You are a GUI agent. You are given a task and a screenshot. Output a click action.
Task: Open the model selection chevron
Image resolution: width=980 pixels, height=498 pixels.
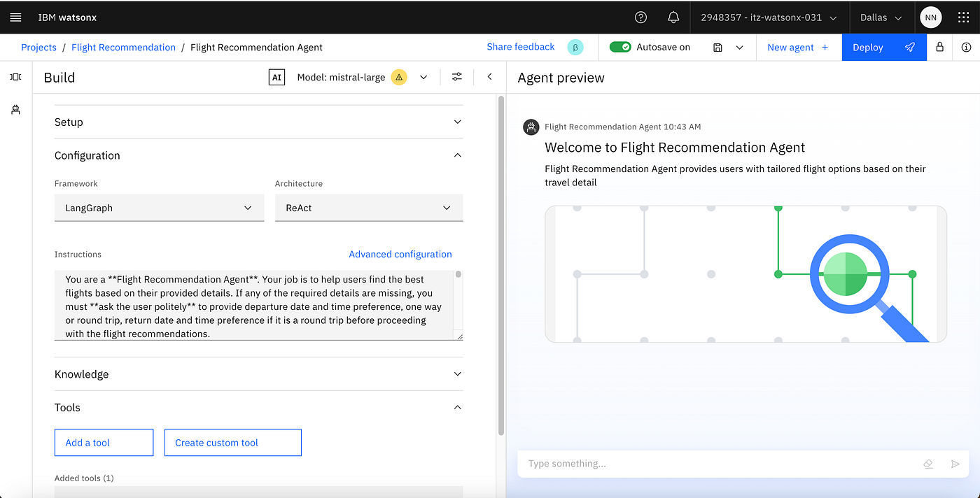(x=423, y=77)
